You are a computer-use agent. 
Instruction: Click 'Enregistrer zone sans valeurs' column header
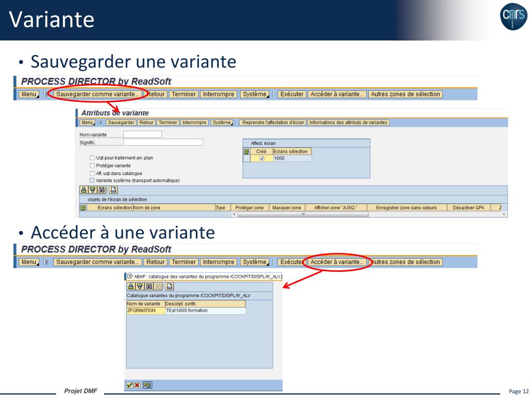[406, 208]
